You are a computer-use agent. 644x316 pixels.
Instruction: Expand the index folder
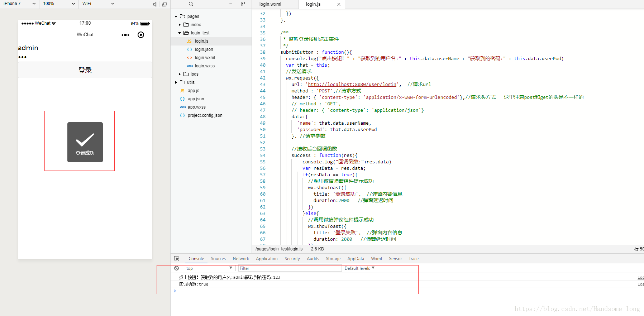pyautogui.click(x=180, y=25)
